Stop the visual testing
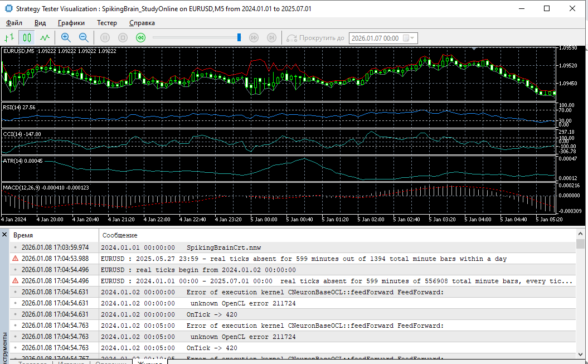The image size is (588, 364). point(123,37)
